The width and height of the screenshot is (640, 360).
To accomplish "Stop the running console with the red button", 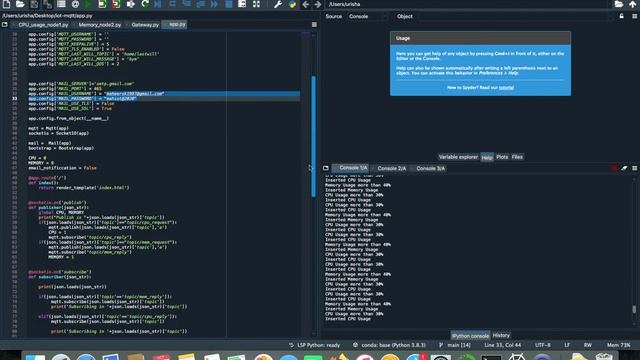I will coord(614,168).
